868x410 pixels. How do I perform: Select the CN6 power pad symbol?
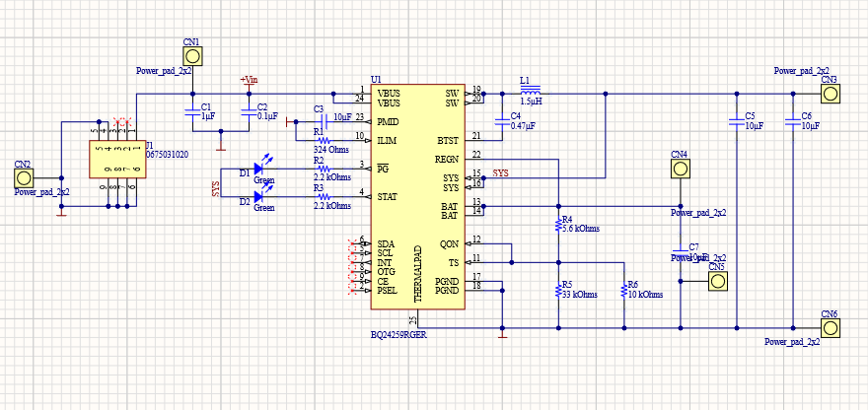(x=830, y=328)
